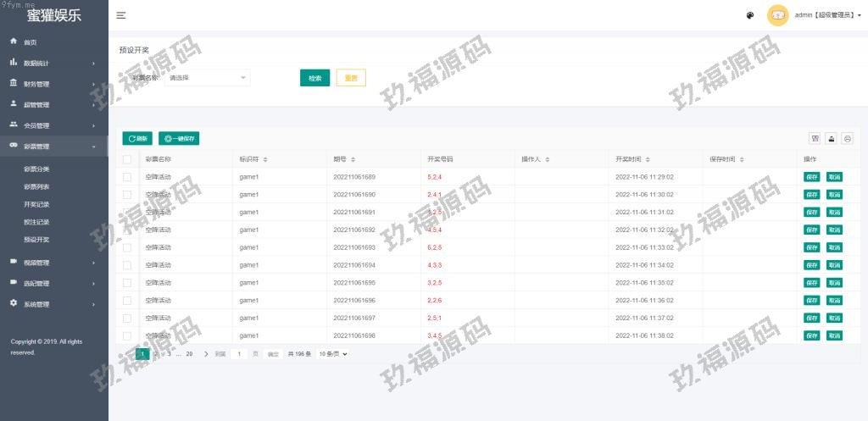Go to 彩票分类 sidebar item
Screen dimensions: 868x421
[x=36, y=169]
